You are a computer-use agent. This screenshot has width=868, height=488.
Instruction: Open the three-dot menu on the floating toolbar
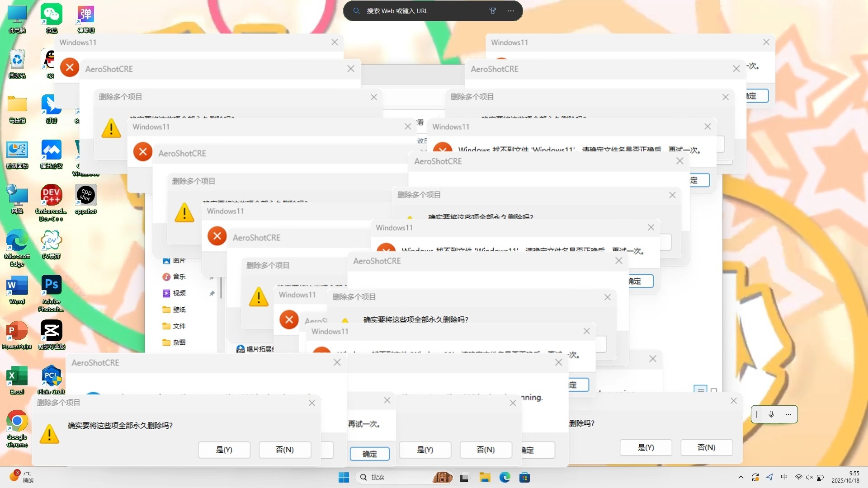pyautogui.click(x=788, y=414)
